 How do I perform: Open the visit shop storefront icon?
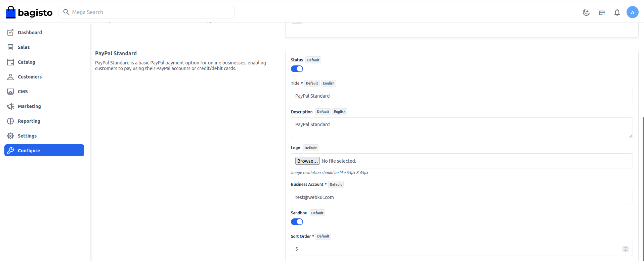[x=602, y=12]
